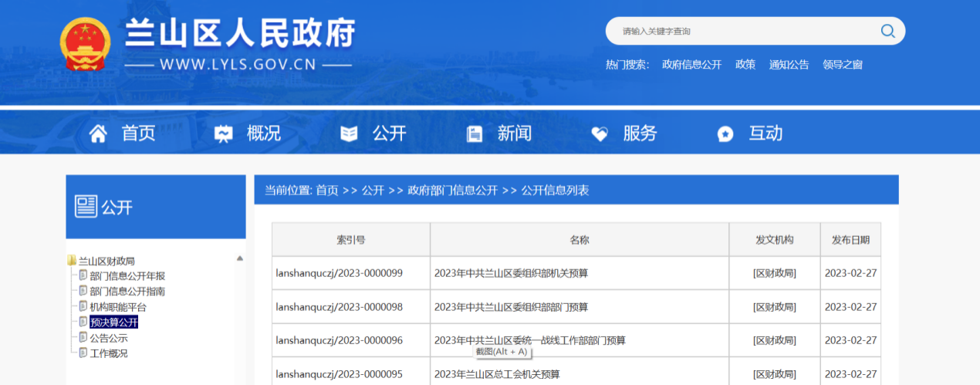Open 部门信息公开年报 in the sidebar

pos(127,276)
